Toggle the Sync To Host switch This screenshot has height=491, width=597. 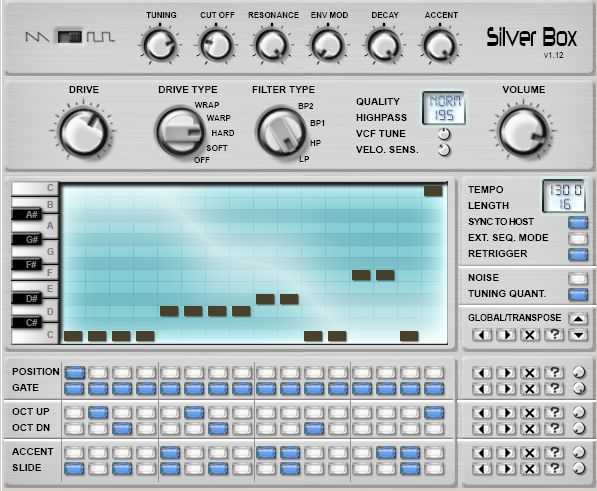578,222
